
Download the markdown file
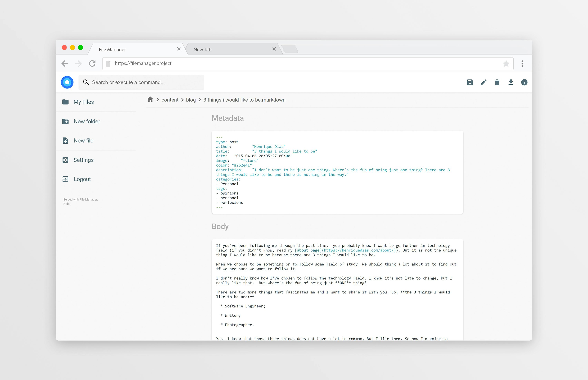pos(511,82)
